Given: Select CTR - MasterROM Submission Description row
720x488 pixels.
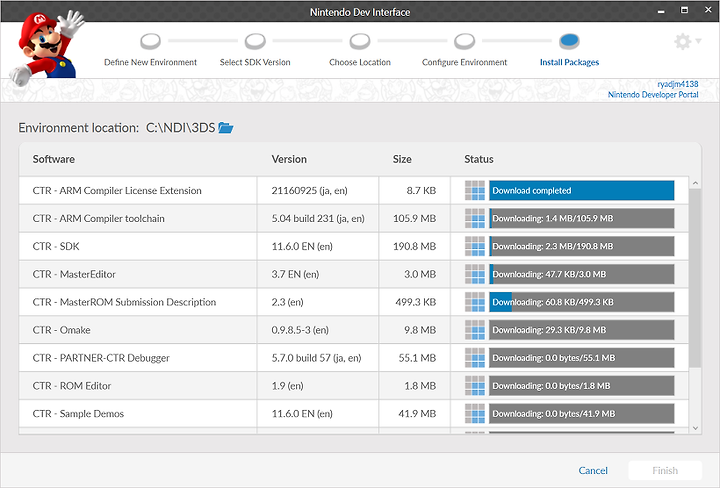Looking at the screenshot, I should [354, 302].
